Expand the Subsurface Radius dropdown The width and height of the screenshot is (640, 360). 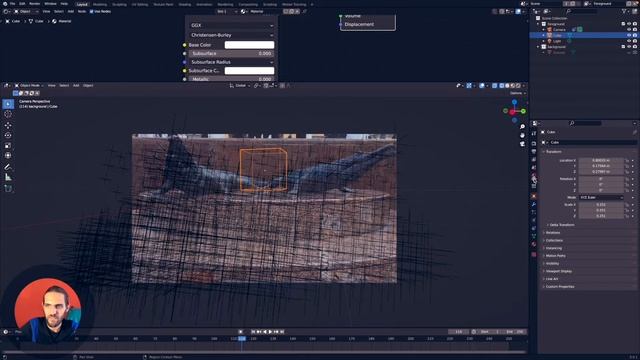click(232, 62)
